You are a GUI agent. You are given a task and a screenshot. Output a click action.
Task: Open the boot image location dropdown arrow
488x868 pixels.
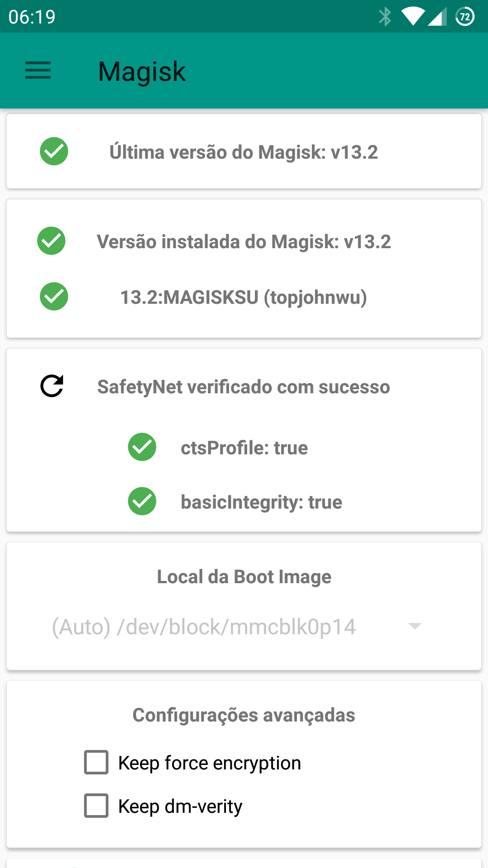click(414, 626)
